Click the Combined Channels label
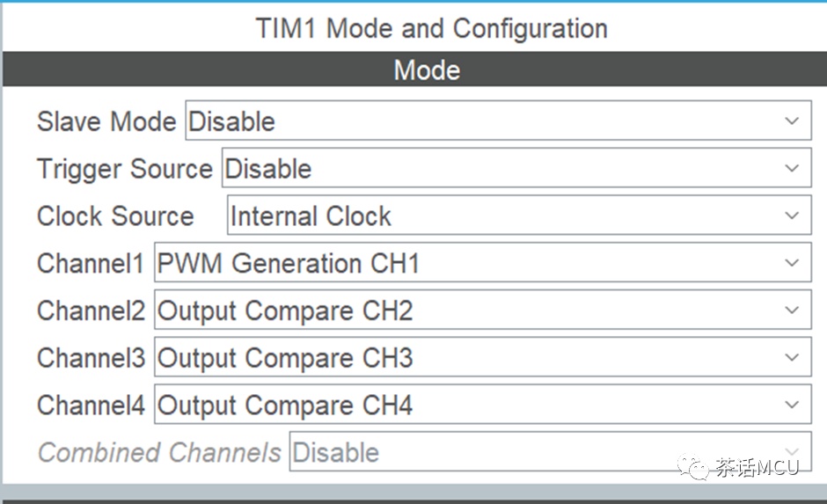Screen dimensions: 827x504 (x=159, y=452)
